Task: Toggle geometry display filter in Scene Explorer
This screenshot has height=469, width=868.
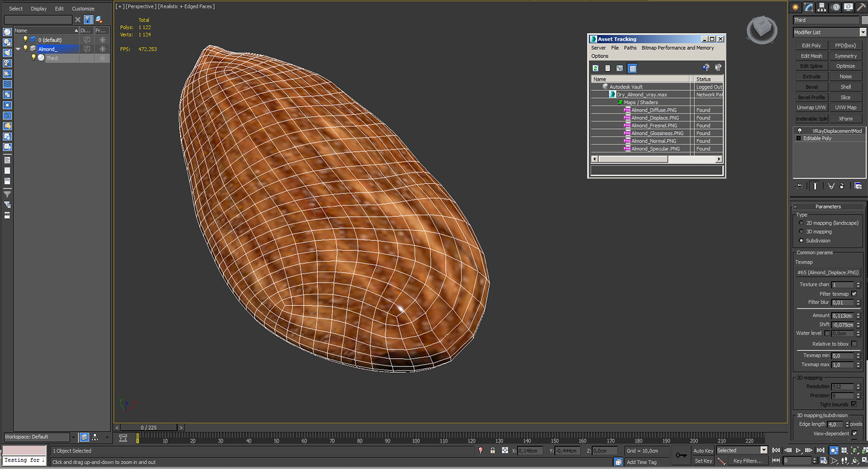Action: (8, 32)
